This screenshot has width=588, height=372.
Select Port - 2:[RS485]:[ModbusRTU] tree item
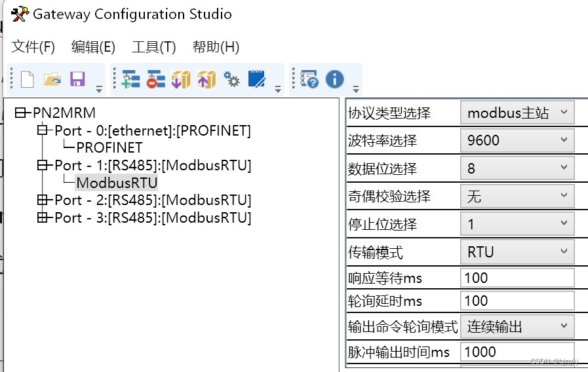(x=153, y=200)
